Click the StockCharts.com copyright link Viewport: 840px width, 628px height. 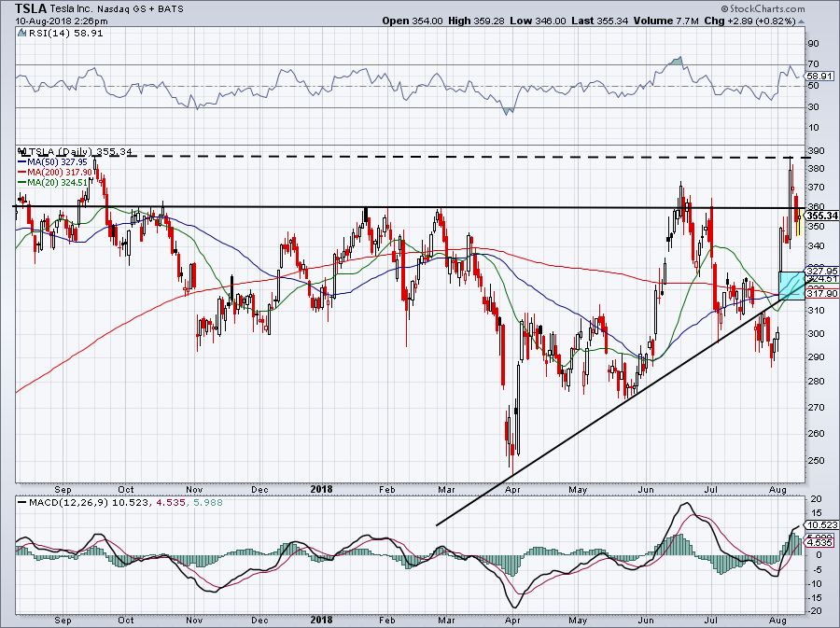coord(763,8)
